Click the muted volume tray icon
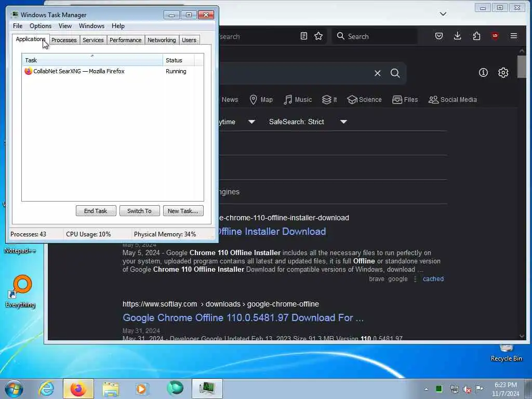Viewport: 532px width, 399px height. [x=467, y=389]
